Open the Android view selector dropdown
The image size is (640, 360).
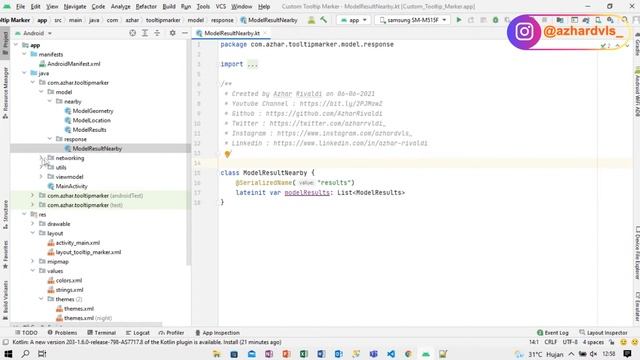[x=33, y=33]
